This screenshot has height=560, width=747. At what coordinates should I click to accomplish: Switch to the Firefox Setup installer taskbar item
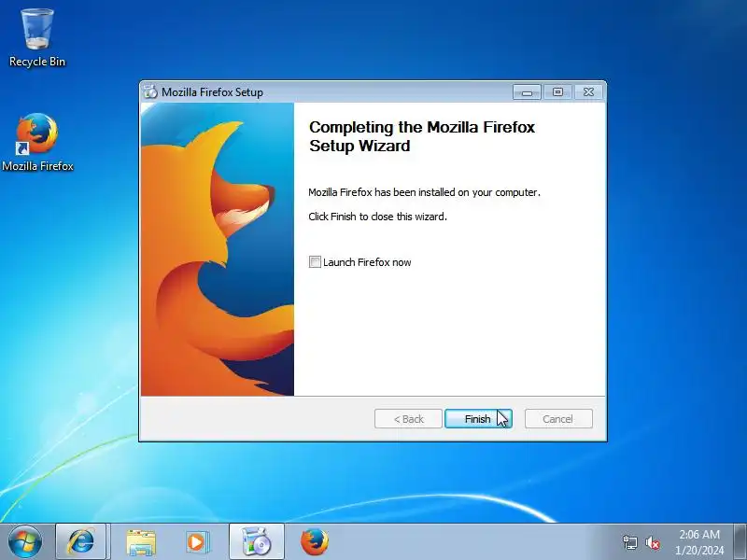(x=256, y=542)
